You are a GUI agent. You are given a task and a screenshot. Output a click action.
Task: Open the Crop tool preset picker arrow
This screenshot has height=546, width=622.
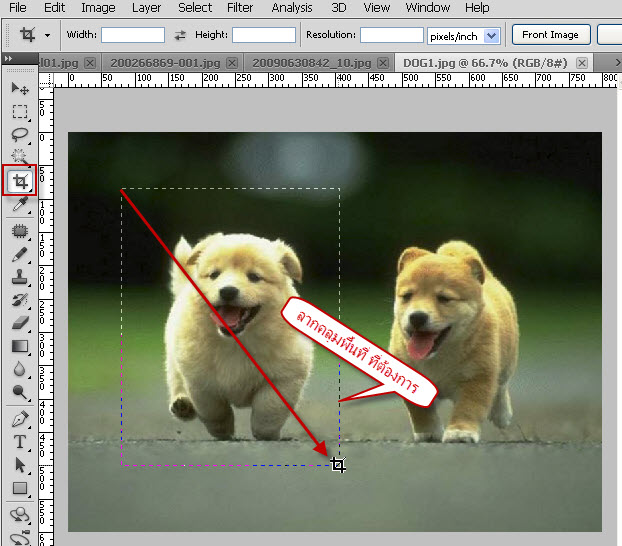point(48,35)
